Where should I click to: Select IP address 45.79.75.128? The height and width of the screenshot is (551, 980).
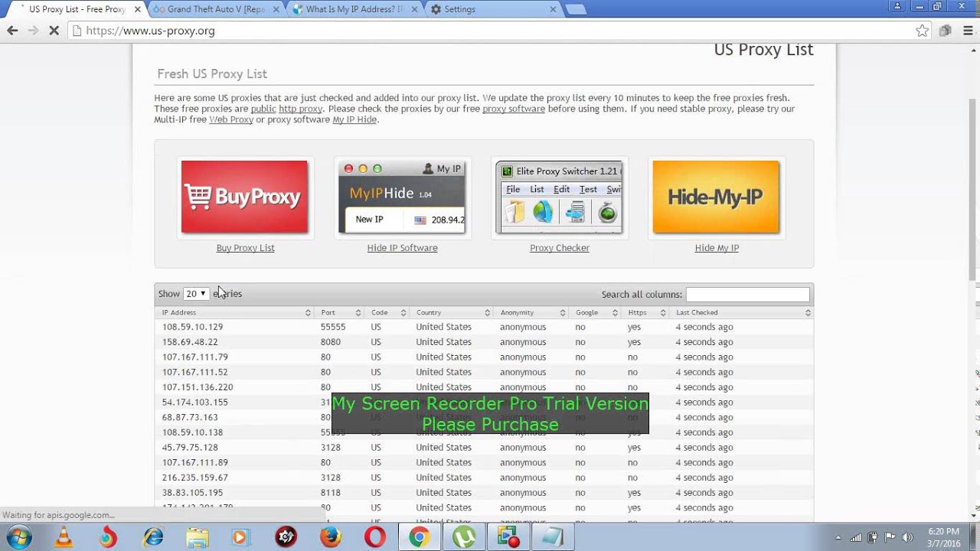click(190, 448)
